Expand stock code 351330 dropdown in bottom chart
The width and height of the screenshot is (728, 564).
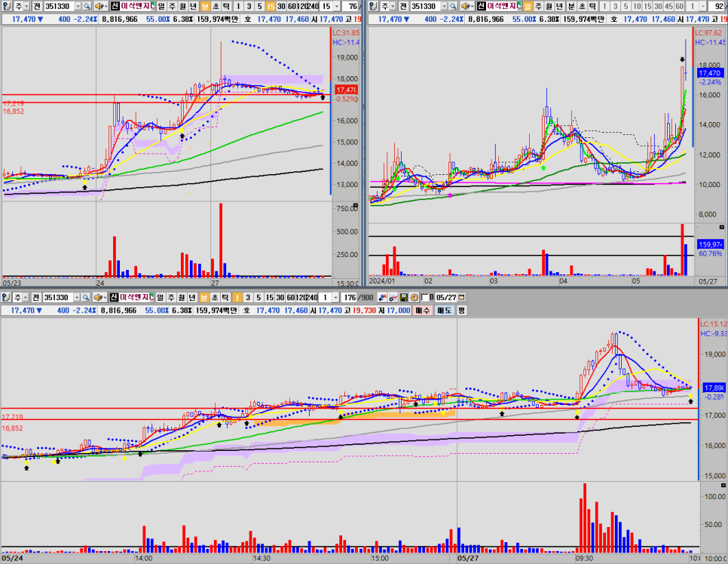pyautogui.click(x=77, y=297)
